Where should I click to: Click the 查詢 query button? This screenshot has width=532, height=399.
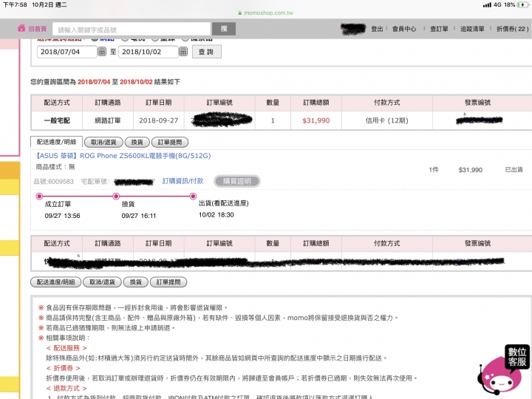coord(207,52)
